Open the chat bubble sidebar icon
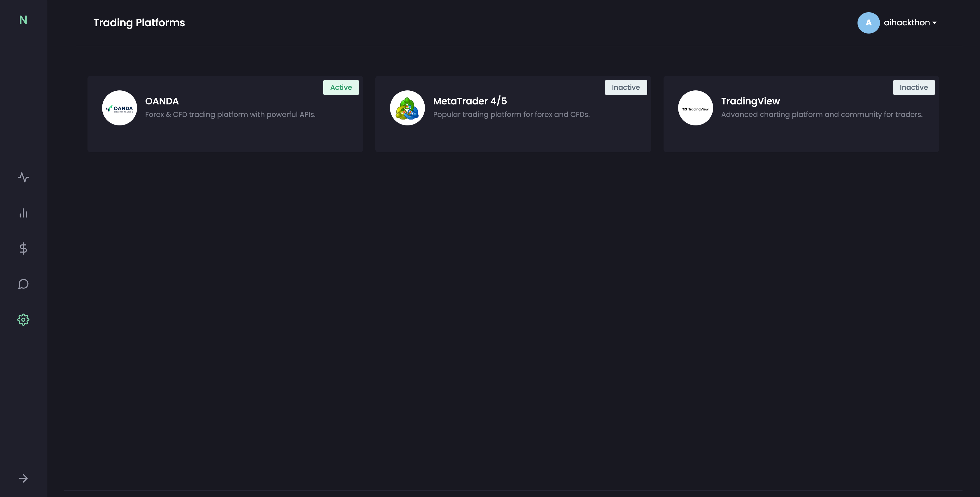Viewport: 980px width, 497px height. click(x=23, y=284)
